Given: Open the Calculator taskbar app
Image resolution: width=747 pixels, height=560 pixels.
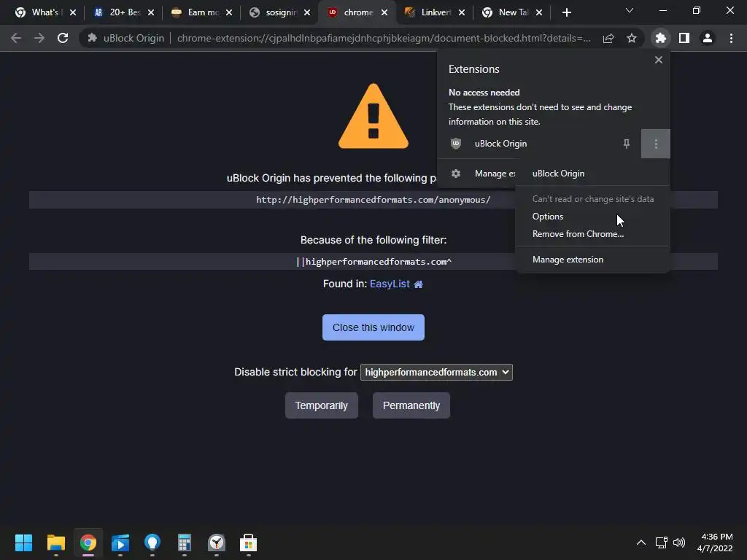Looking at the screenshot, I should coord(185,542).
